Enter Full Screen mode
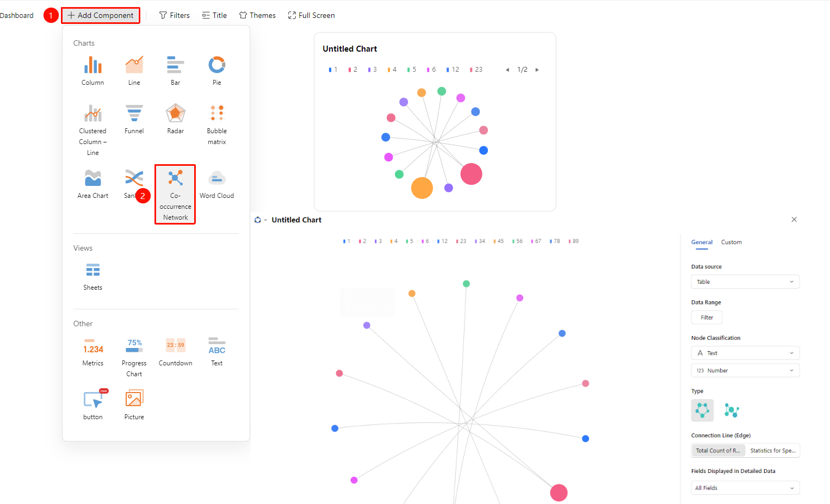The image size is (830, 504). (x=311, y=15)
